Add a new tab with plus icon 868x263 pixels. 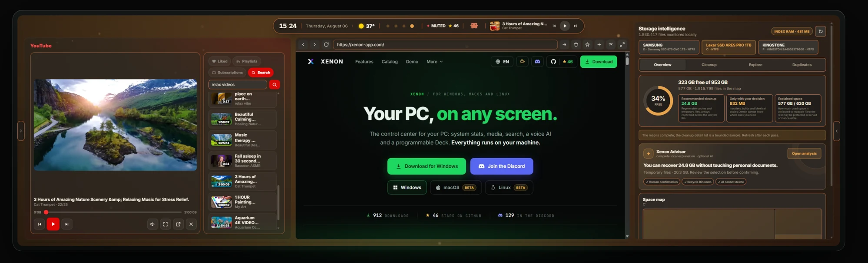(x=599, y=45)
